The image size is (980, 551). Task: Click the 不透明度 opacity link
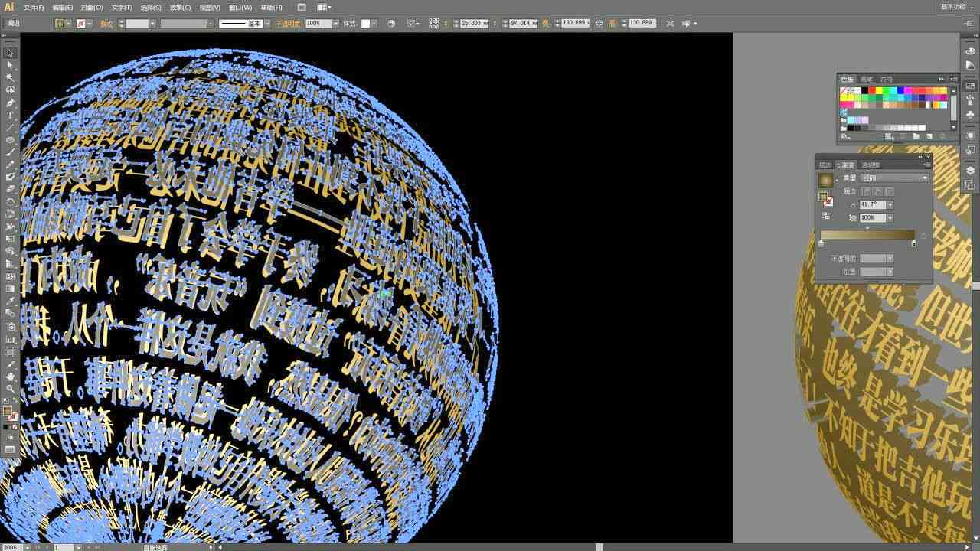coord(289,24)
